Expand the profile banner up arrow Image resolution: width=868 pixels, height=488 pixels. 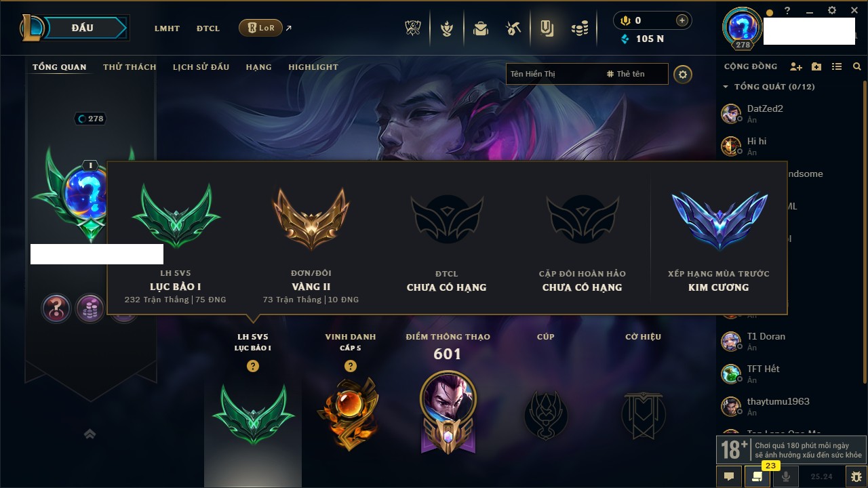pyautogui.click(x=90, y=434)
